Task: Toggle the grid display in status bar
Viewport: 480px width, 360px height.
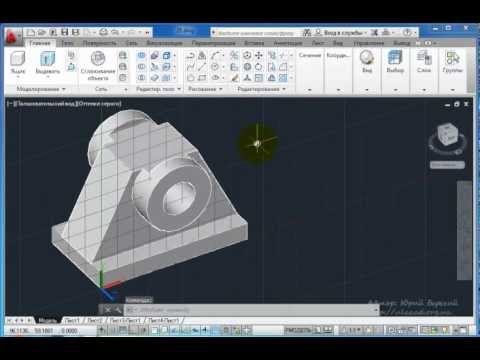Action: pos(123,330)
